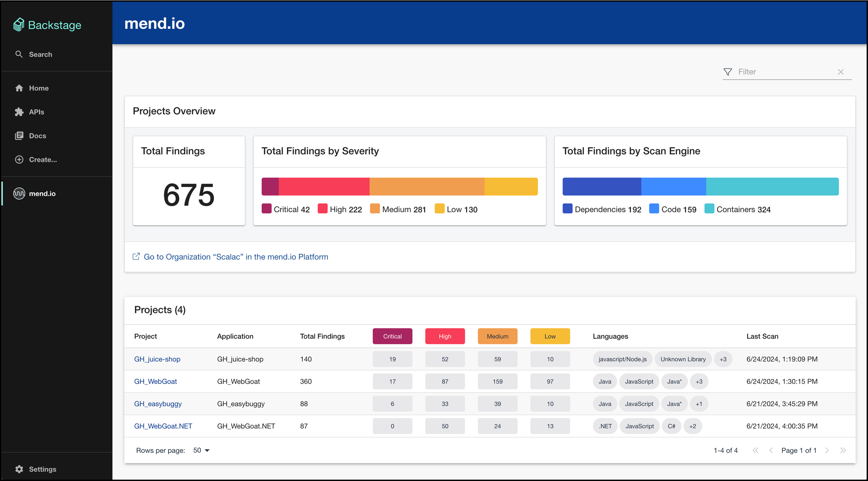Viewport: 868px width, 481px height.
Task: Click the Containers segment of scan engine bar
Action: (772, 186)
